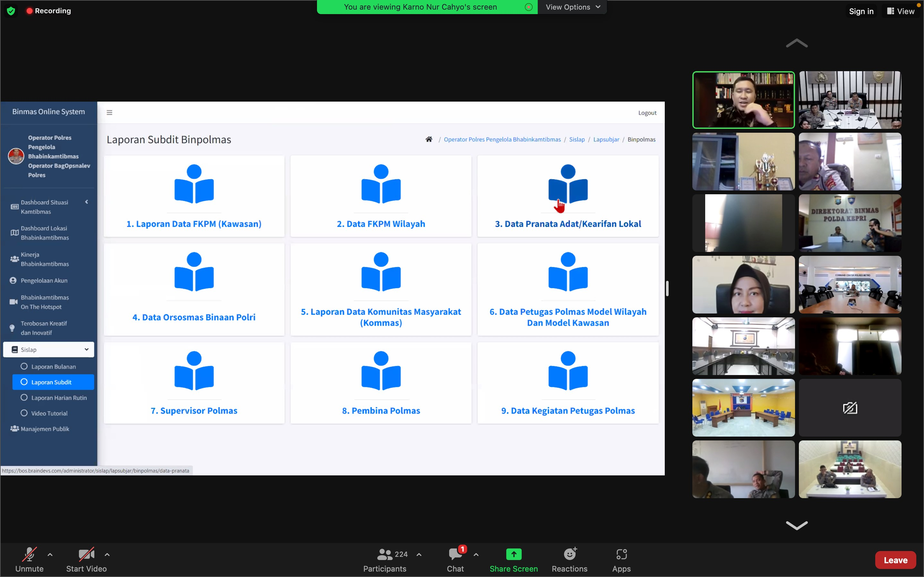
Task: Open the Apps panel icon
Action: click(621, 554)
